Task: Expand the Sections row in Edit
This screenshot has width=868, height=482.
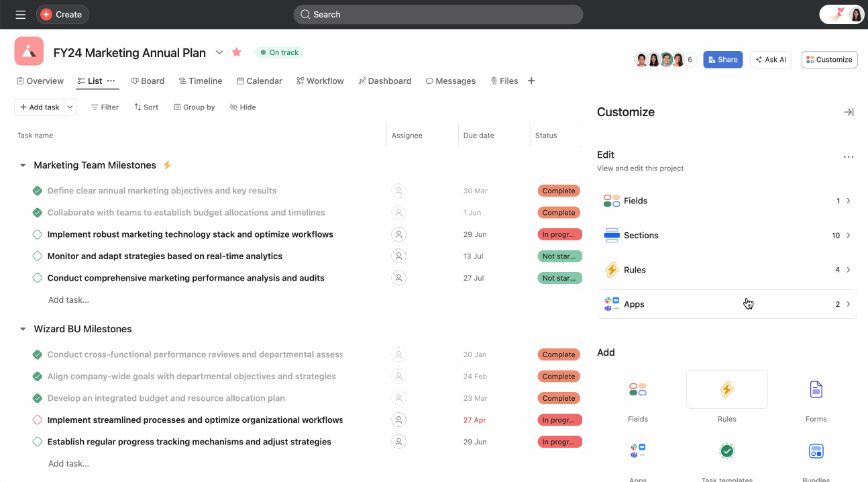Action: (x=726, y=236)
